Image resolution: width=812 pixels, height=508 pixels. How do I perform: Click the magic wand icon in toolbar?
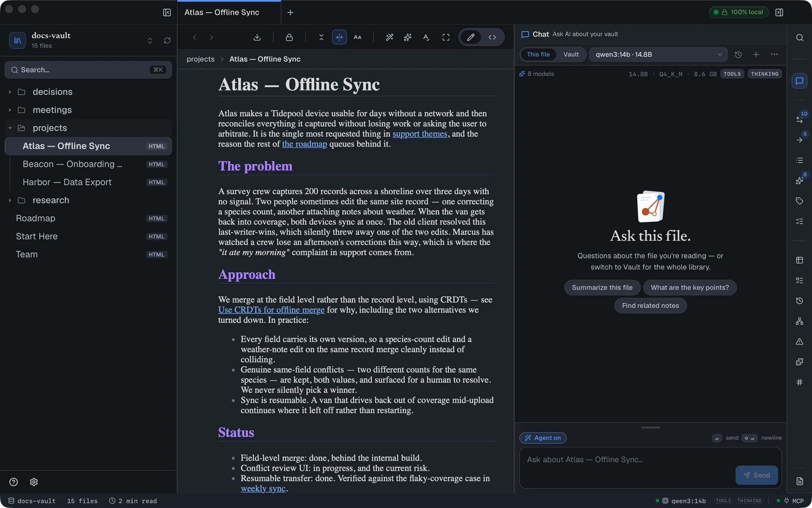(389, 37)
